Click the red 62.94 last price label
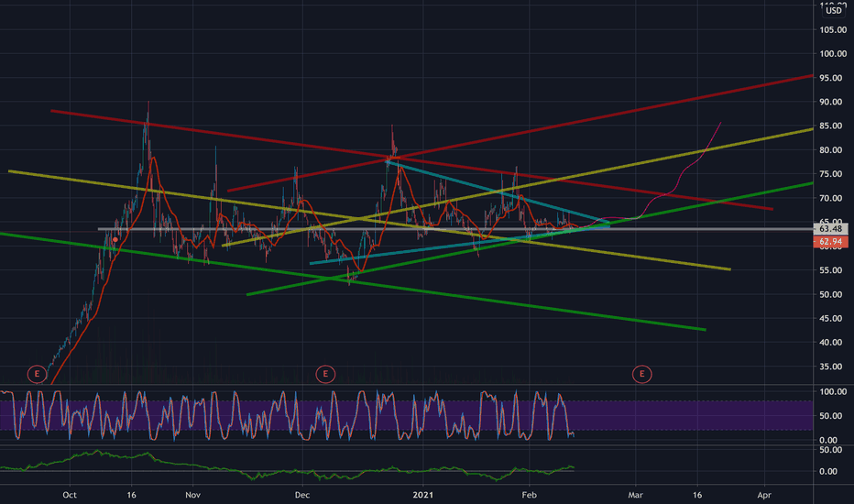Image resolution: width=854 pixels, height=504 pixels. coord(830,241)
